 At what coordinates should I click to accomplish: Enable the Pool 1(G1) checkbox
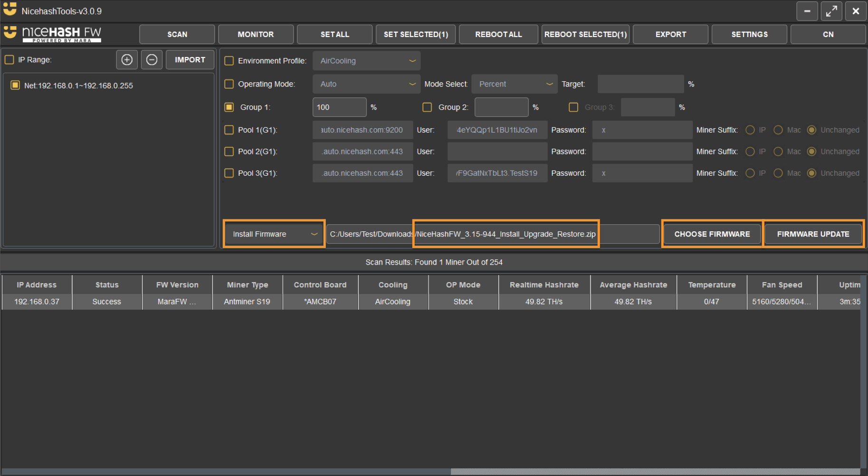[229, 130]
